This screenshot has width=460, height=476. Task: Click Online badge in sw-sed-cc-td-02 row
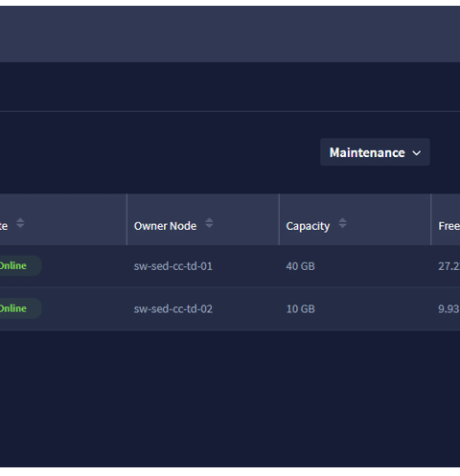pos(20,308)
